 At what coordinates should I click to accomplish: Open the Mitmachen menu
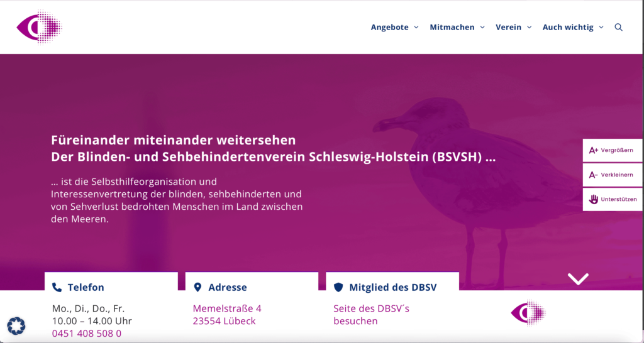(x=452, y=27)
